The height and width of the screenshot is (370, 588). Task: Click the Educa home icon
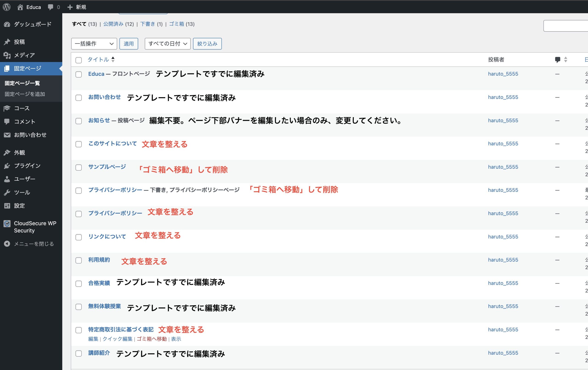coord(20,7)
